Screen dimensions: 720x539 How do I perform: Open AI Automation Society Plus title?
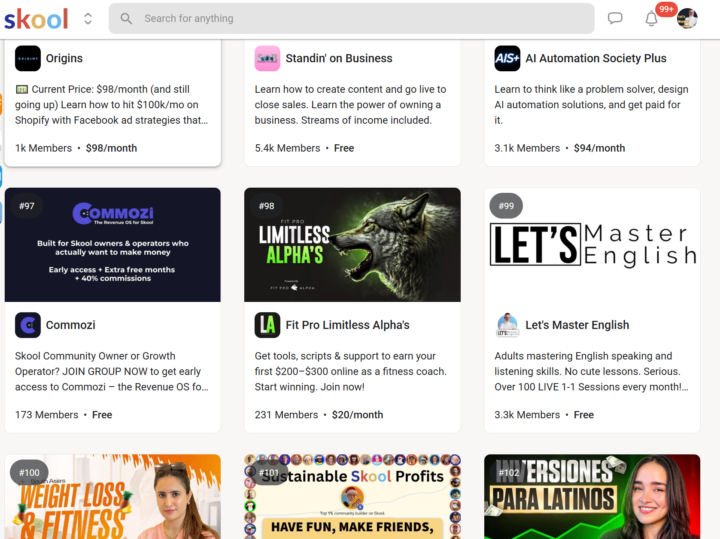coord(596,58)
